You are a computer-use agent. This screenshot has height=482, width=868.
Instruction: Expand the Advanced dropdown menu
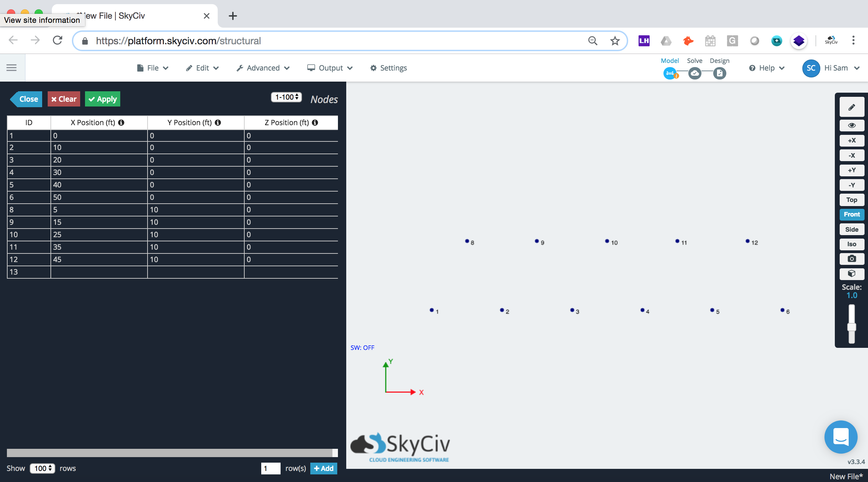(263, 68)
